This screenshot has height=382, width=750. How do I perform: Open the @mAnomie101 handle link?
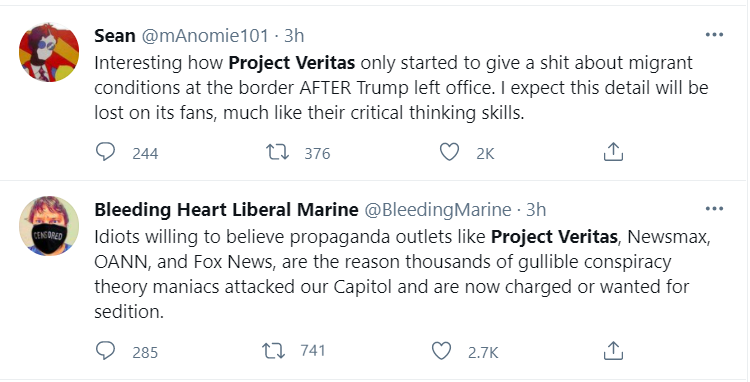click(x=205, y=35)
